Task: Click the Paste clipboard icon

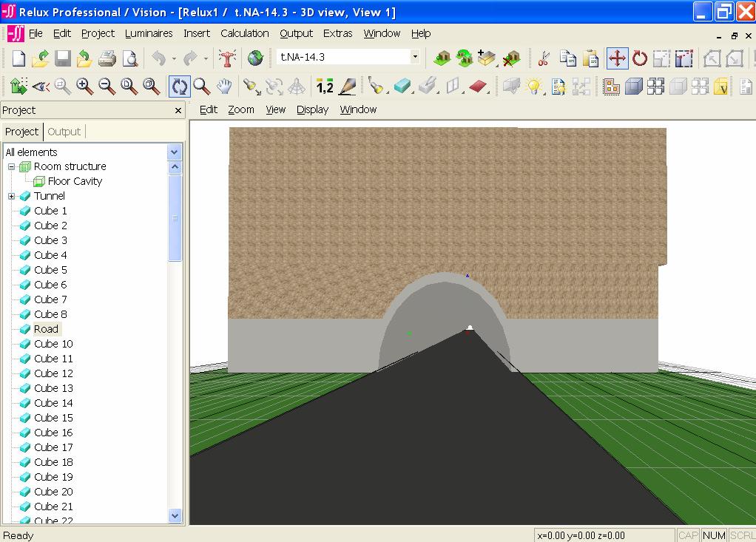Action: pyautogui.click(x=590, y=58)
